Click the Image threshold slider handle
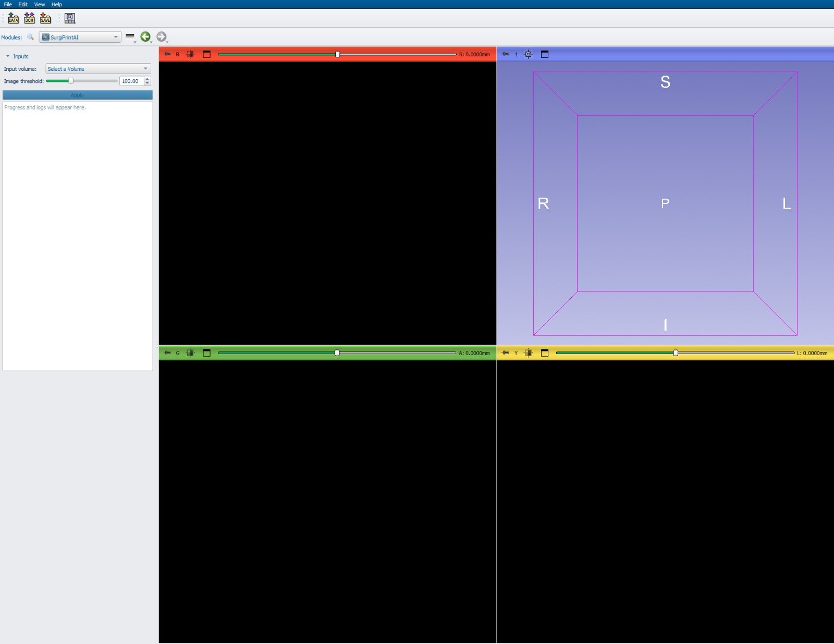Screen dimensions: 834x644 tap(71, 81)
